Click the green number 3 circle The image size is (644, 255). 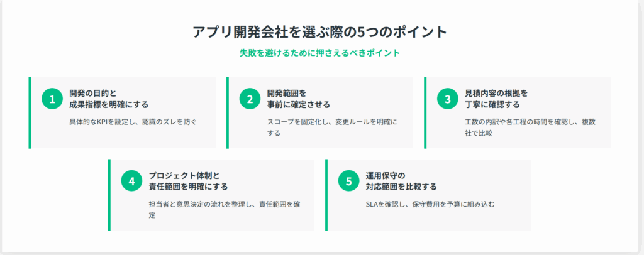(448, 99)
